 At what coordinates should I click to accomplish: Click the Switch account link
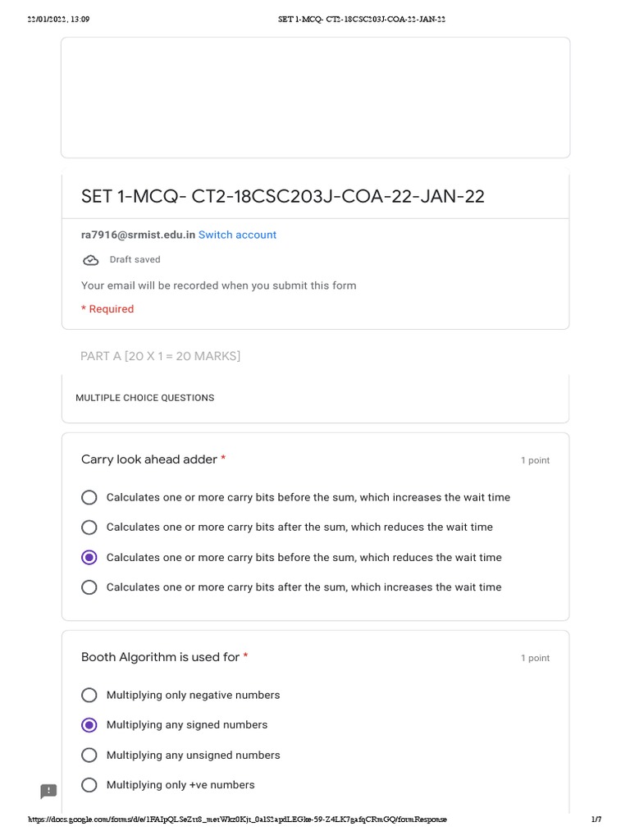pos(237,235)
